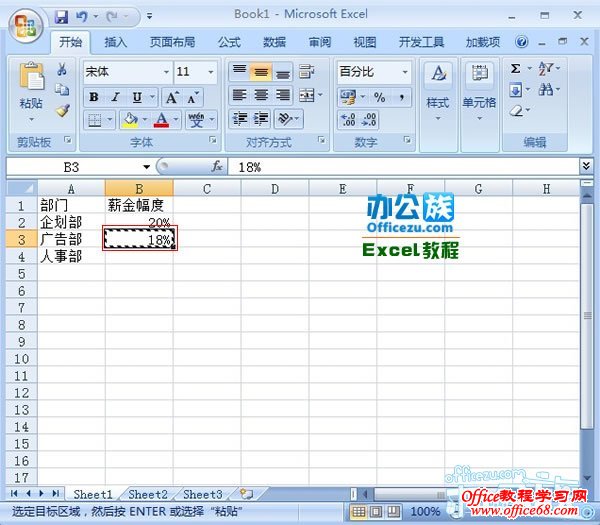Select row 3 header
Viewport: 600px width, 525px height.
tap(21, 240)
